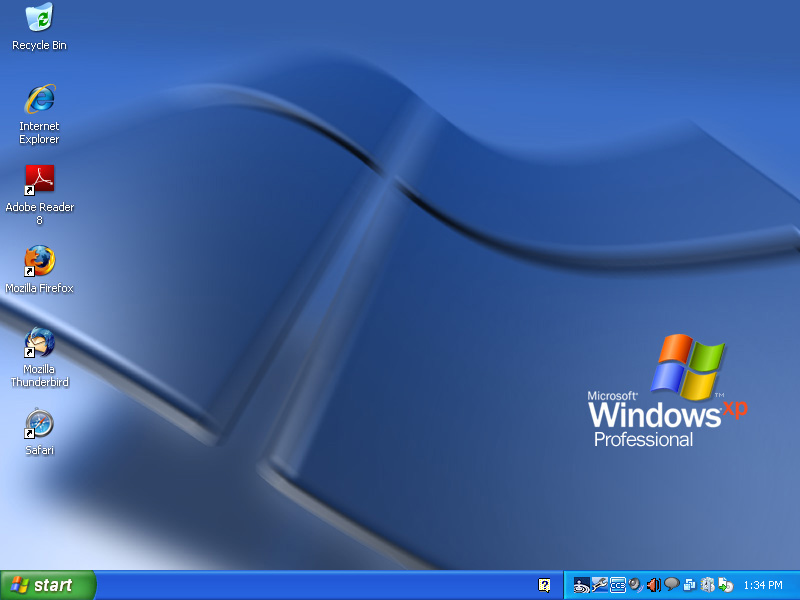Click the CCB system tray icon

pyautogui.click(x=616, y=585)
